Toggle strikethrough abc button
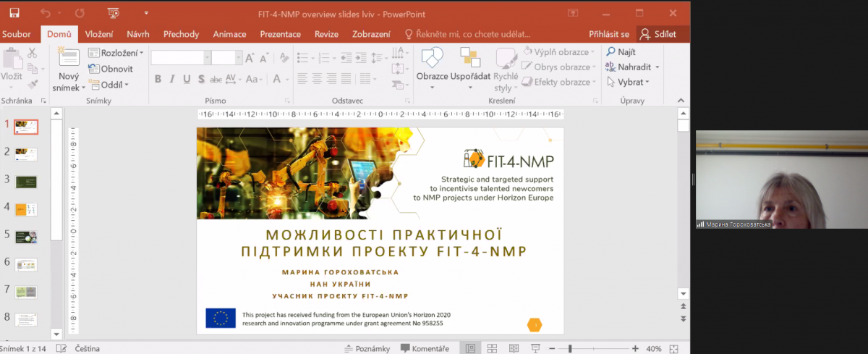Viewport: 868px width, 354px height. [216, 80]
